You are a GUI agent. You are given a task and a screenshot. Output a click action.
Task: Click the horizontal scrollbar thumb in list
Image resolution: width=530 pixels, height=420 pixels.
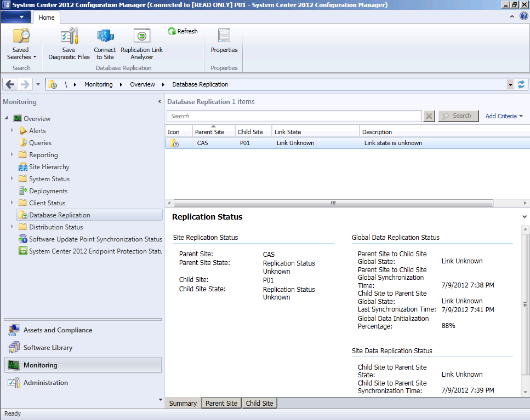point(333,203)
